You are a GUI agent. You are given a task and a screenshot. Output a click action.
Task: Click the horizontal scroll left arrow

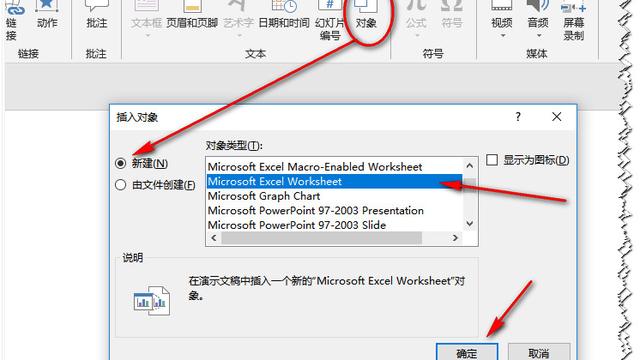click(214, 238)
